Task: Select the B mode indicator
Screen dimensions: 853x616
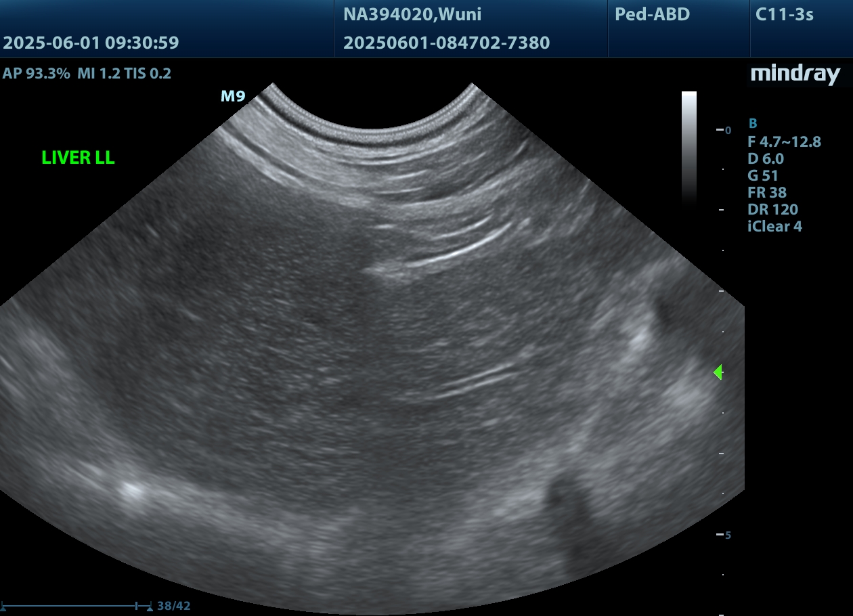Action: pyautogui.click(x=752, y=124)
